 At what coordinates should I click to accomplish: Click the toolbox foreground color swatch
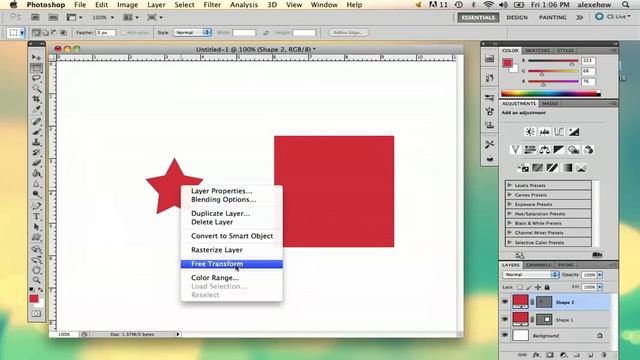34,299
